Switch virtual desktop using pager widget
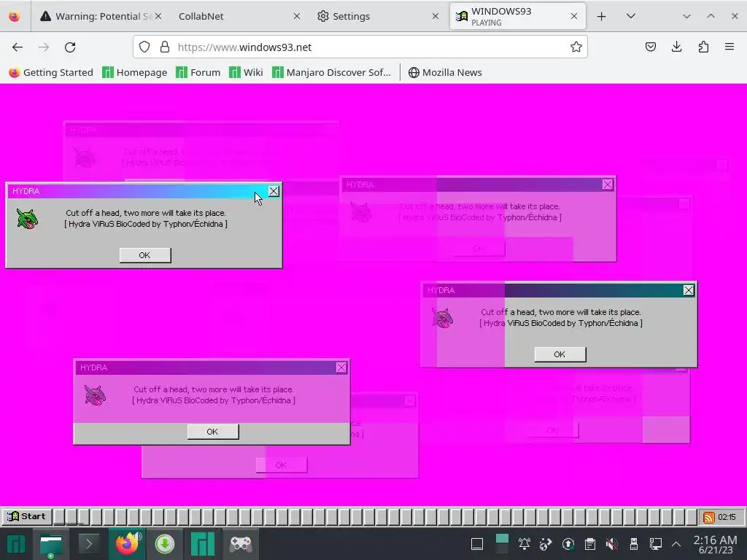This screenshot has width=747, height=560. [x=502, y=543]
